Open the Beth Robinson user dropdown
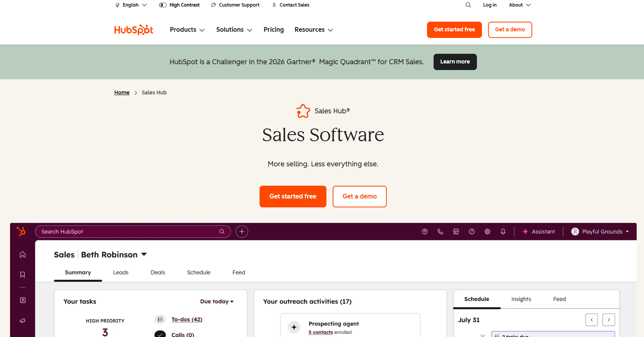Viewport: 644px width, 337px height. click(x=114, y=255)
